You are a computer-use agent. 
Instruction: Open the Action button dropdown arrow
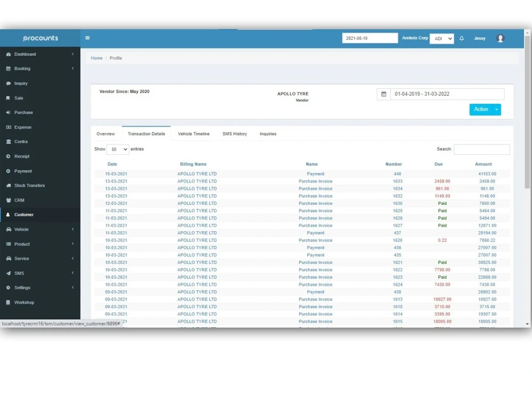click(496, 110)
